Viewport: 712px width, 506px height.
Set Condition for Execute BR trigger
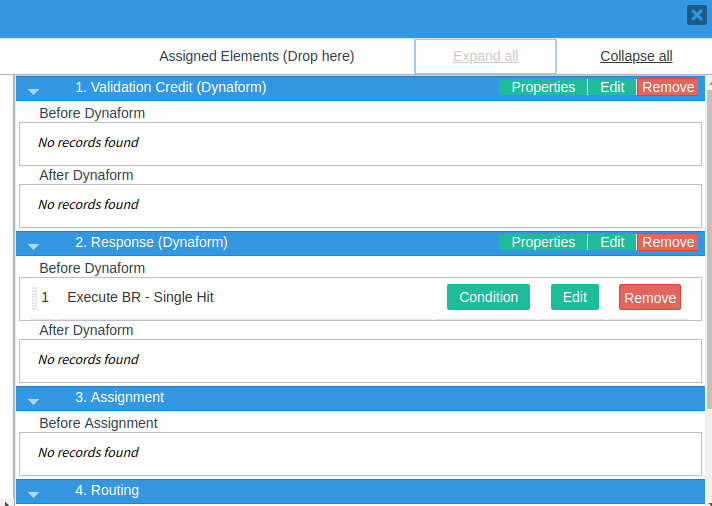488,297
